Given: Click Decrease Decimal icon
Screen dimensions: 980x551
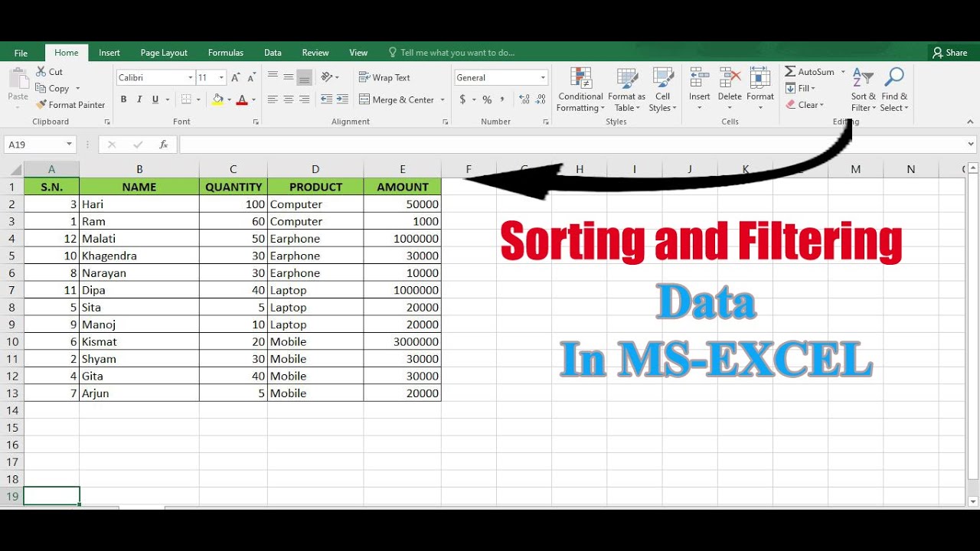Looking at the screenshot, I should (x=540, y=99).
